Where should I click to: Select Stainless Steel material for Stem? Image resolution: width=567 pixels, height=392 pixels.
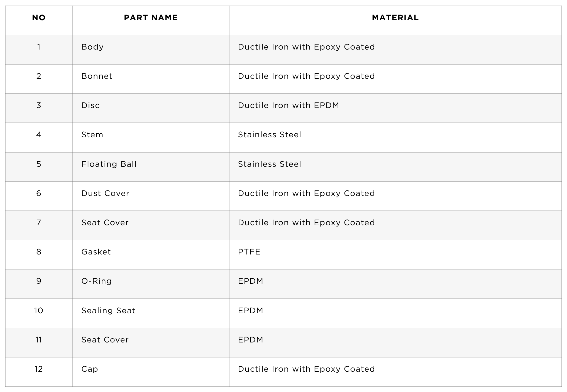pyautogui.click(x=269, y=135)
